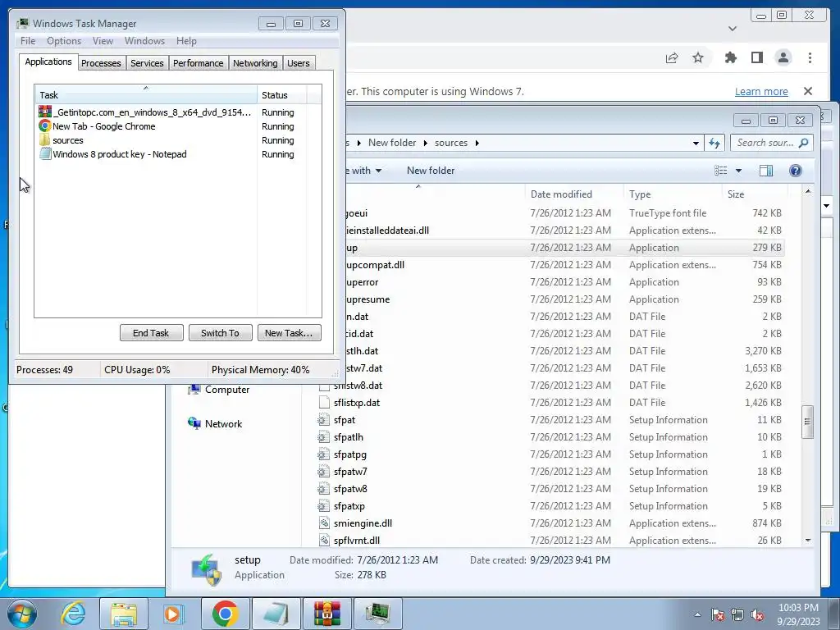Screen dimensions: 840x630
Task: Switch to Notepad on the taskbar
Action: click(x=276, y=614)
